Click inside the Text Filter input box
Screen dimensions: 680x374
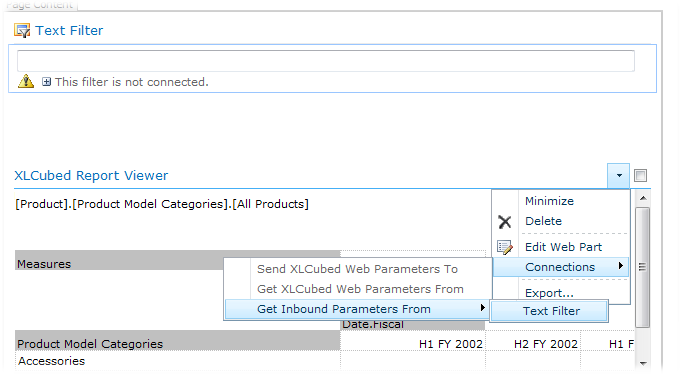326,61
